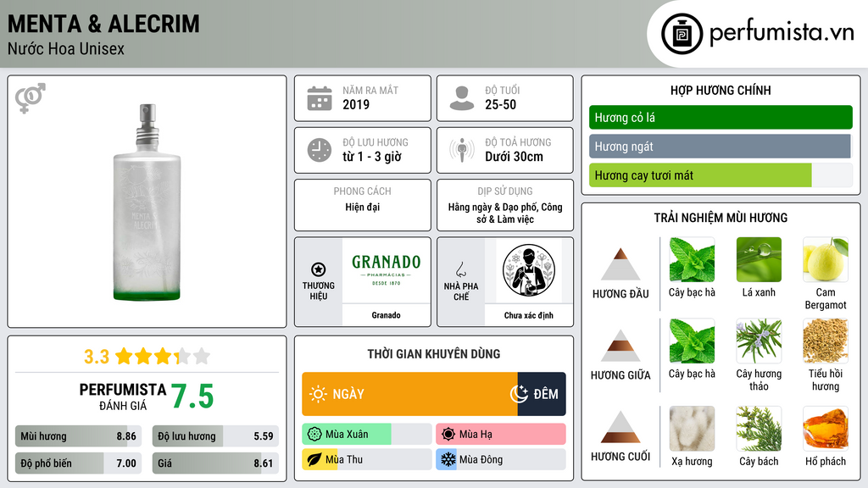The image size is (868, 488).
Task: Click the MENTA & ALECRIM title
Action: [x=103, y=24]
